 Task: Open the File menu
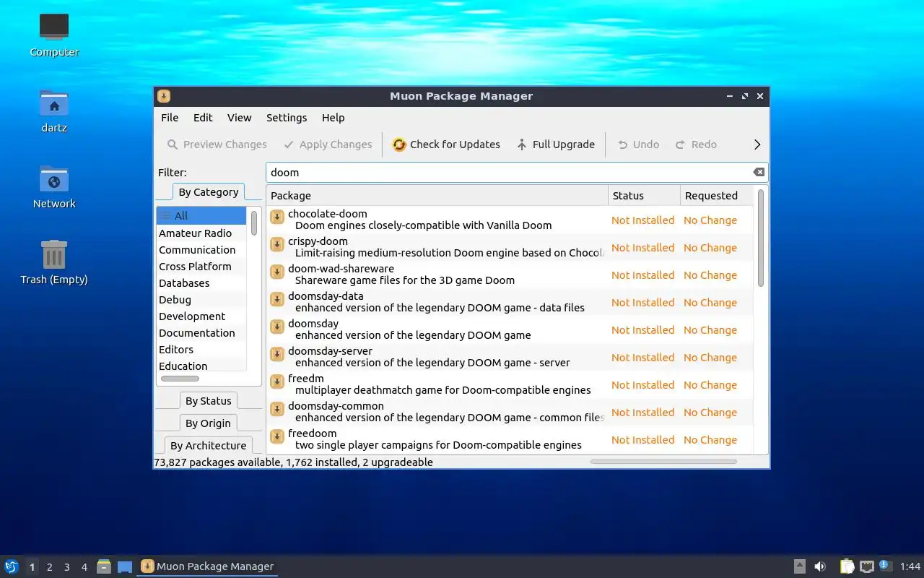click(170, 118)
